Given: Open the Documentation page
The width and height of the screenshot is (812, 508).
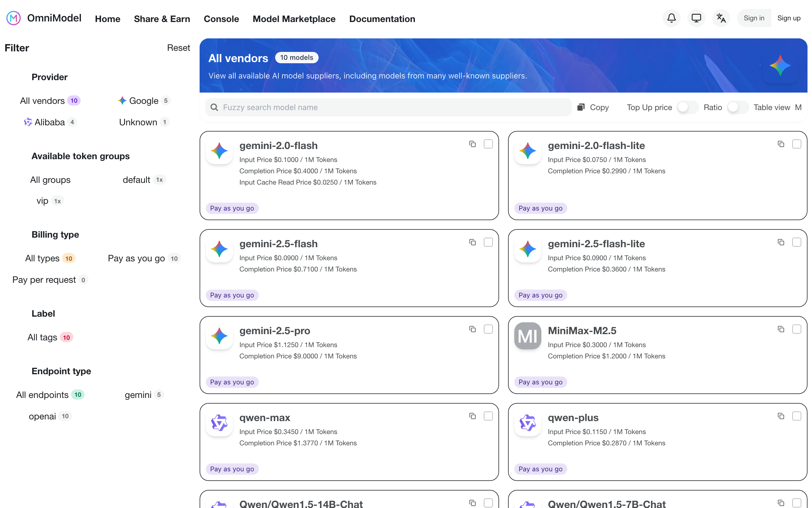Looking at the screenshot, I should coord(382,19).
